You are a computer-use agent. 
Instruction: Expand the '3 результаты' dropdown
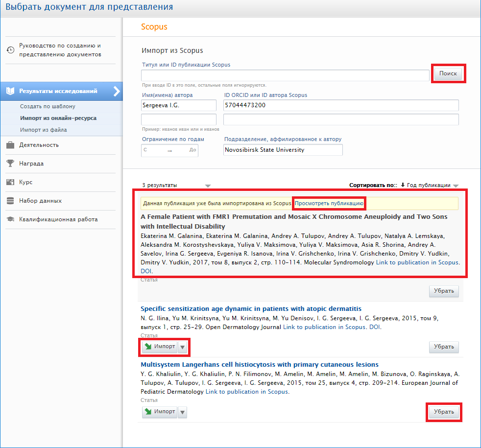click(208, 186)
